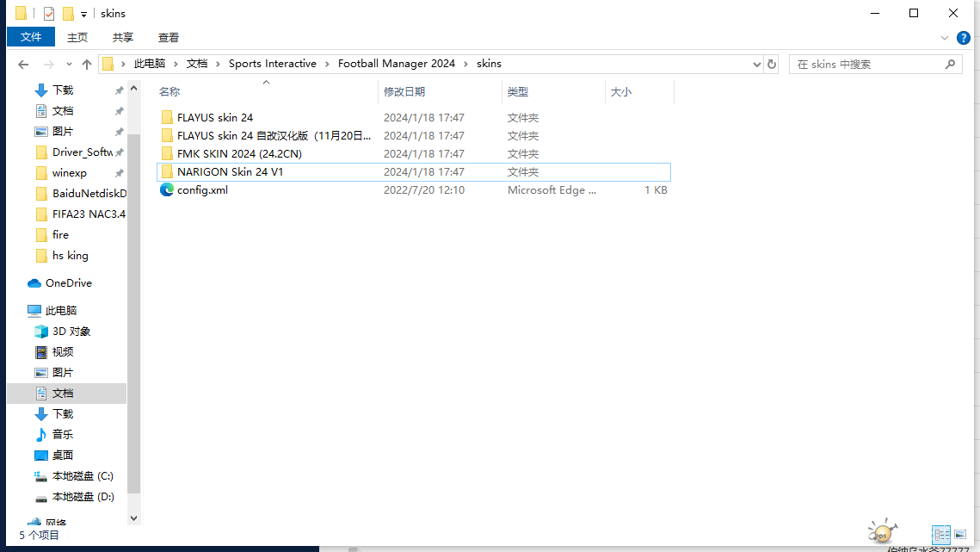
Task: Open 视频 under 此电脑
Action: (63, 351)
